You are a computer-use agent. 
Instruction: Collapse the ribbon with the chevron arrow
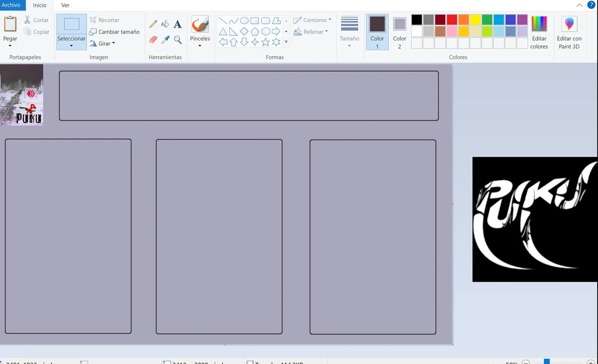coord(579,5)
